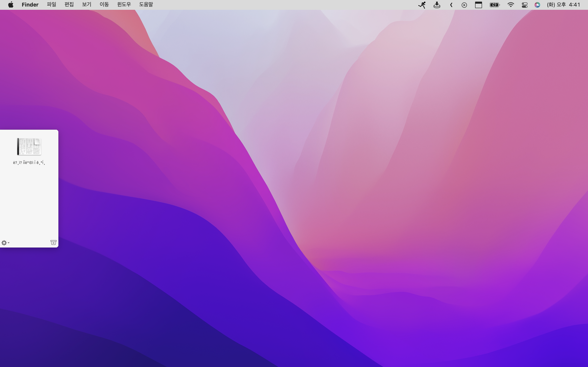Click the clear shelf box icon

[53, 242]
